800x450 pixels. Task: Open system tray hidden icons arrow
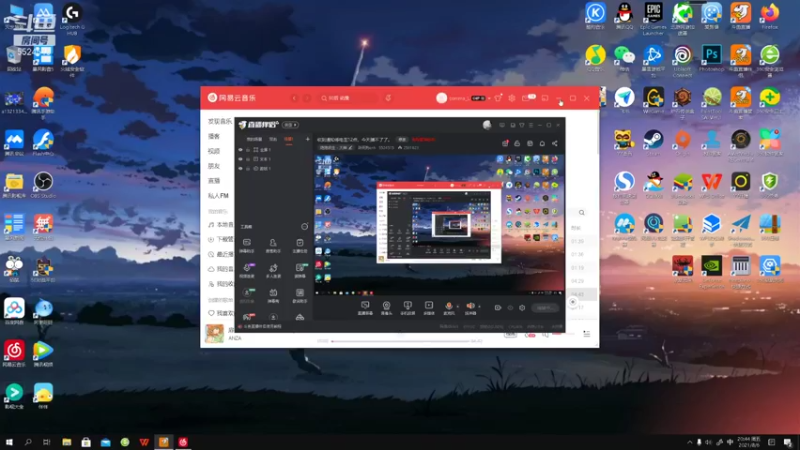pyautogui.click(x=690, y=442)
